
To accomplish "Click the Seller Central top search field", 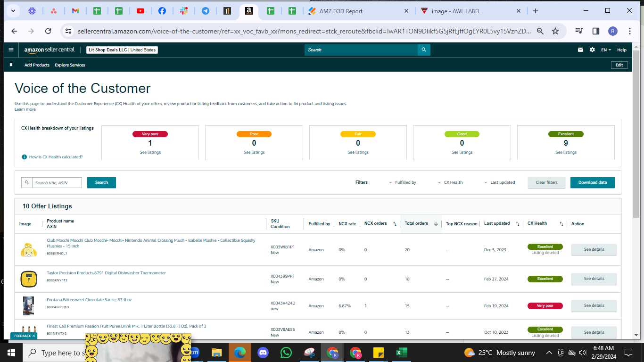I will (x=361, y=49).
